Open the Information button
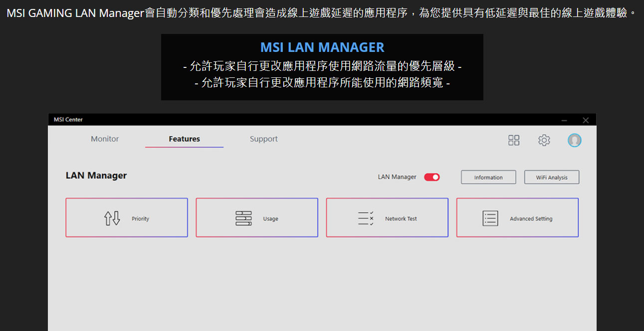This screenshot has height=331, width=644. (x=488, y=177)
